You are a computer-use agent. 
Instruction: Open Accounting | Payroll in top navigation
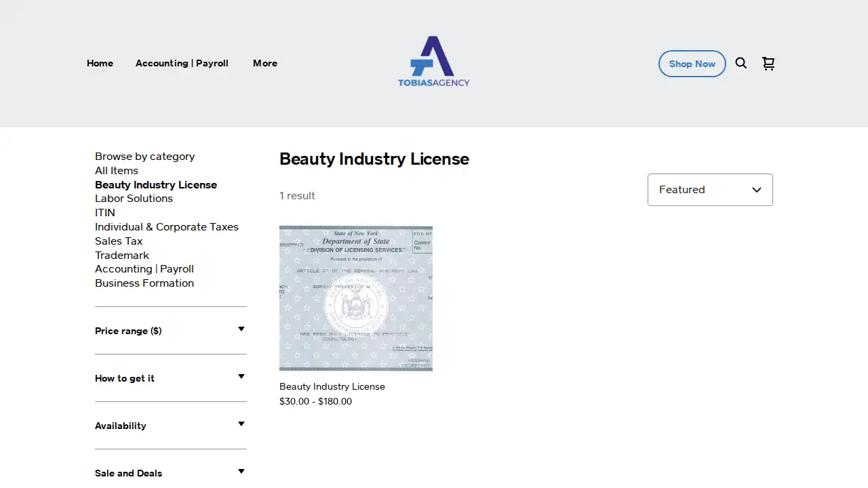[x=182, y=63]
